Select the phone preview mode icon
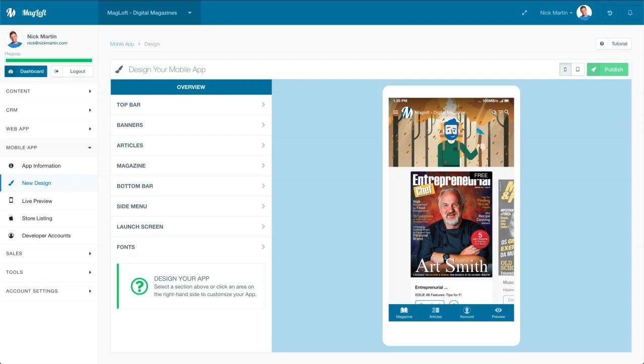 point(565,69)
